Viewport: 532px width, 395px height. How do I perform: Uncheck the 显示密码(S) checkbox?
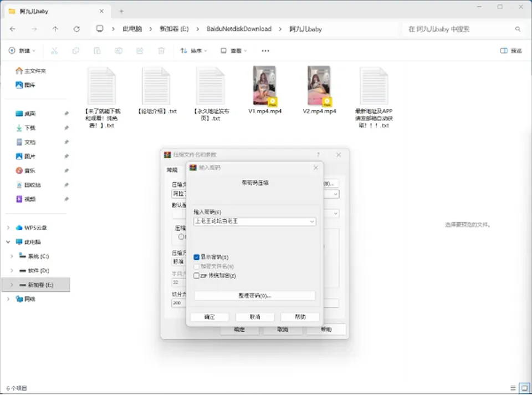tap(196, 257)
